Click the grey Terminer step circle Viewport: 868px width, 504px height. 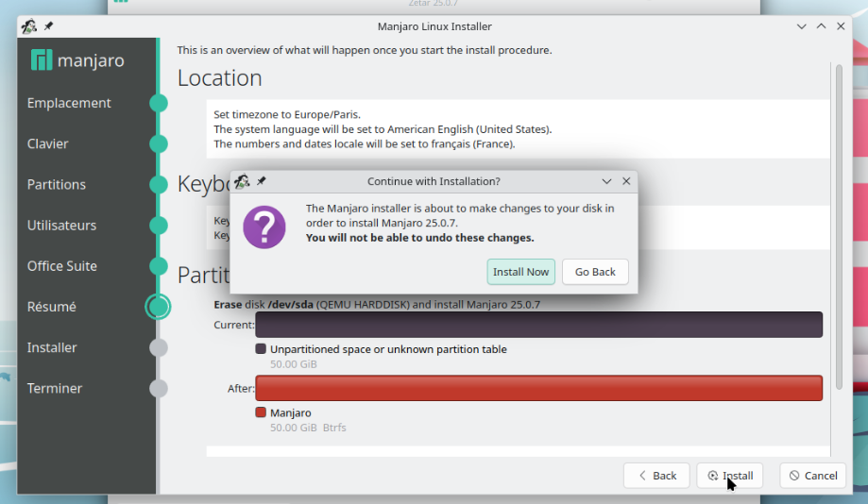pyautogui.click(x=159, y=388)
